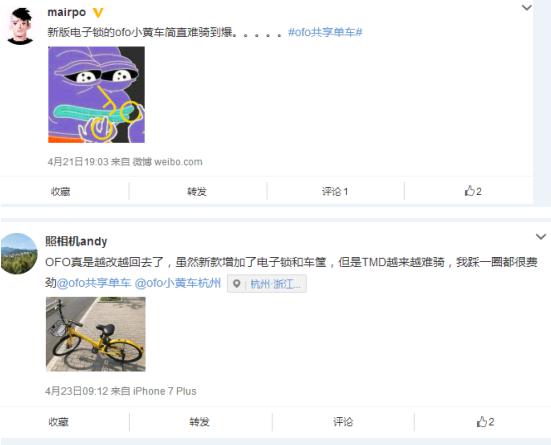The width and height of the screenshot is (551, 445).
Task: Open 评论 on 照相机andy's post
Action: (343, 422)
